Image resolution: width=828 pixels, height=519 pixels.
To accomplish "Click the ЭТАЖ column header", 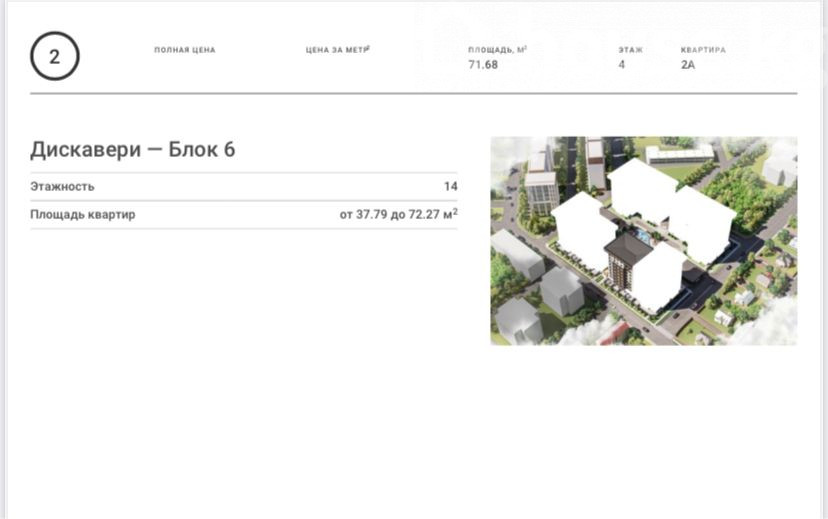I will pyautogui.click(x=630, y=50).
